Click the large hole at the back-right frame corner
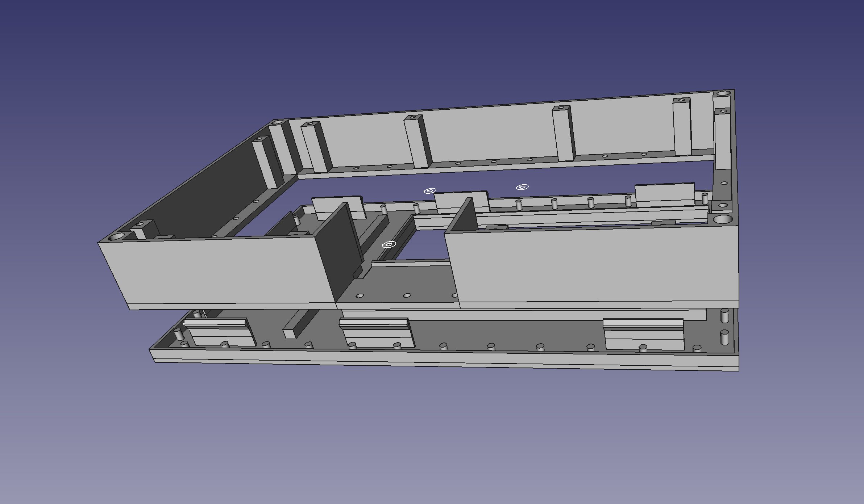Viewport: 864px width, 504px height. tap(724, 93)
